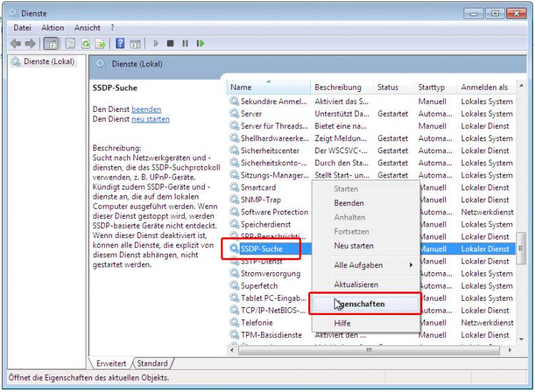
Task: Click the Restart service toolbar icon
Action: (x=200, y=43)
